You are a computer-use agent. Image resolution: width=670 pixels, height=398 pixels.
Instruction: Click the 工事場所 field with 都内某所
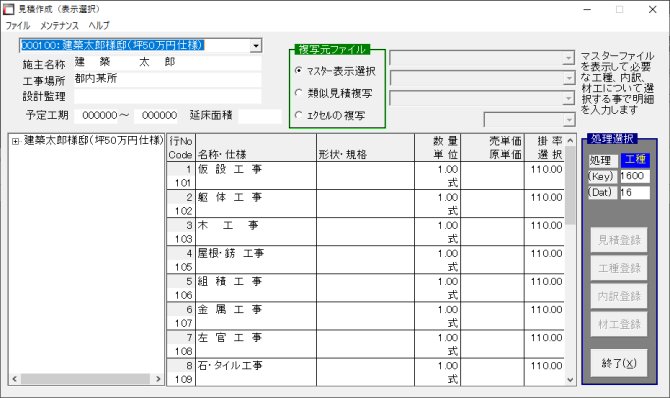[x=167, y=79]
